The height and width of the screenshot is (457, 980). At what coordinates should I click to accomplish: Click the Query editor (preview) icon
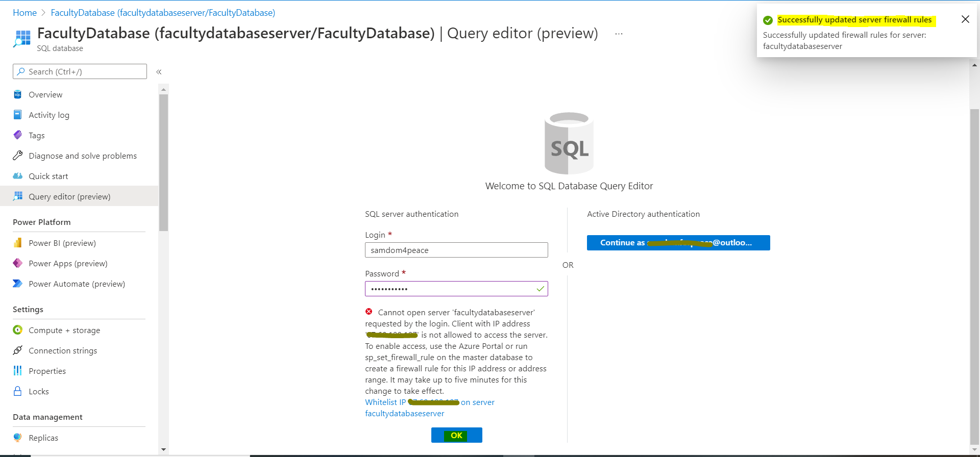coord(18,196)
